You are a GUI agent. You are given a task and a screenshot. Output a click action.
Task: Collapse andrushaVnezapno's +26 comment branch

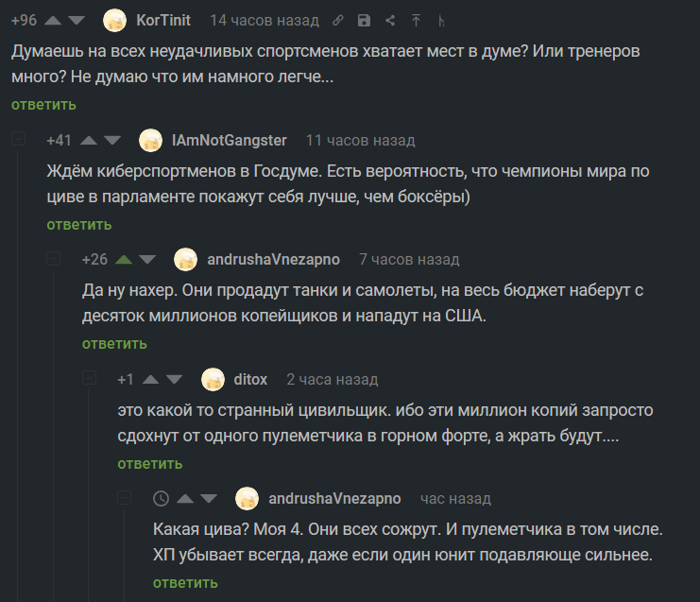tap(54, 259)
